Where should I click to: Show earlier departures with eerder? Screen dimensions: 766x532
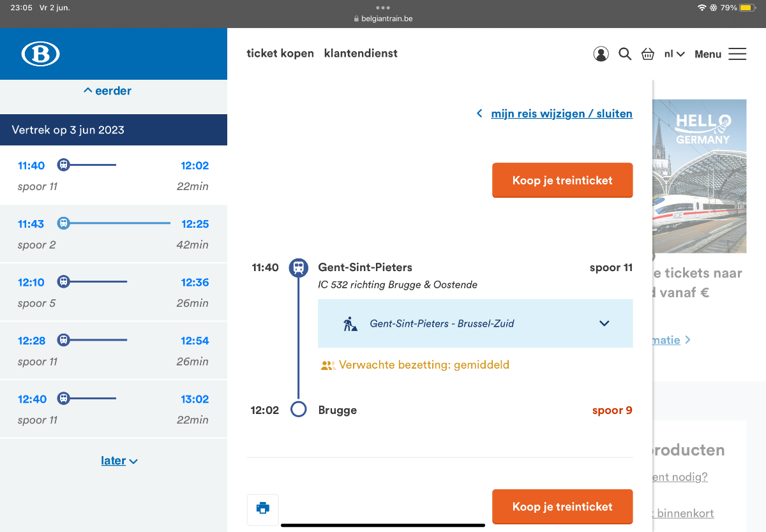point(107,91)
